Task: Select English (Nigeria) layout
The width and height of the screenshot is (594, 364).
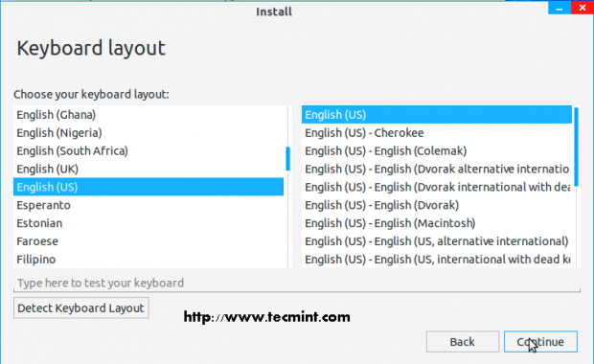Action: point(148,133)
